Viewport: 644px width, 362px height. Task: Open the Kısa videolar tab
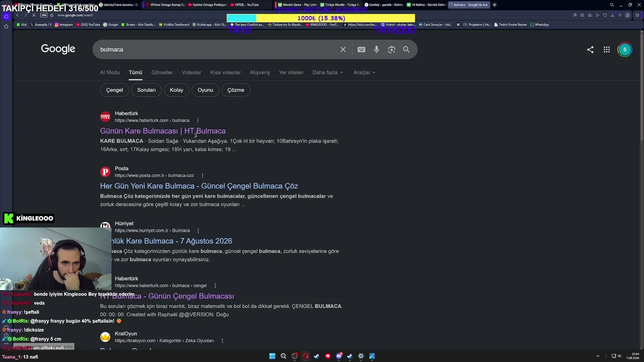click(225, 72)
